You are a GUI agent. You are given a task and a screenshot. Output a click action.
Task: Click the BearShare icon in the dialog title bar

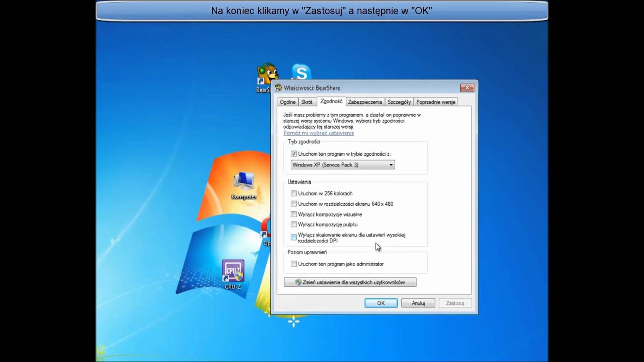pos(278,87)
